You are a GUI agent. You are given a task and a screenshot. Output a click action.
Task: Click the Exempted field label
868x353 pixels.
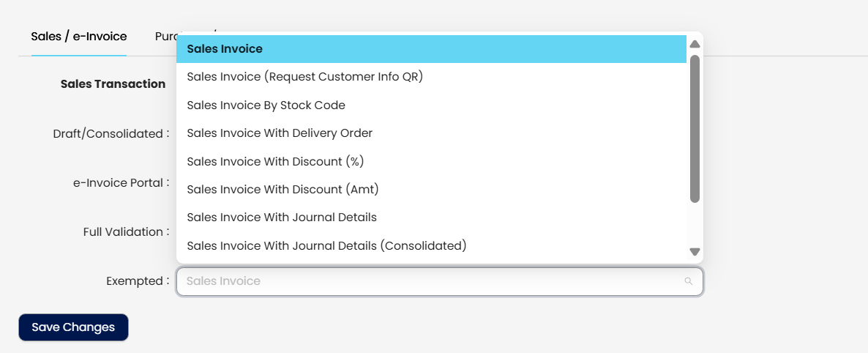pos(138,281)
